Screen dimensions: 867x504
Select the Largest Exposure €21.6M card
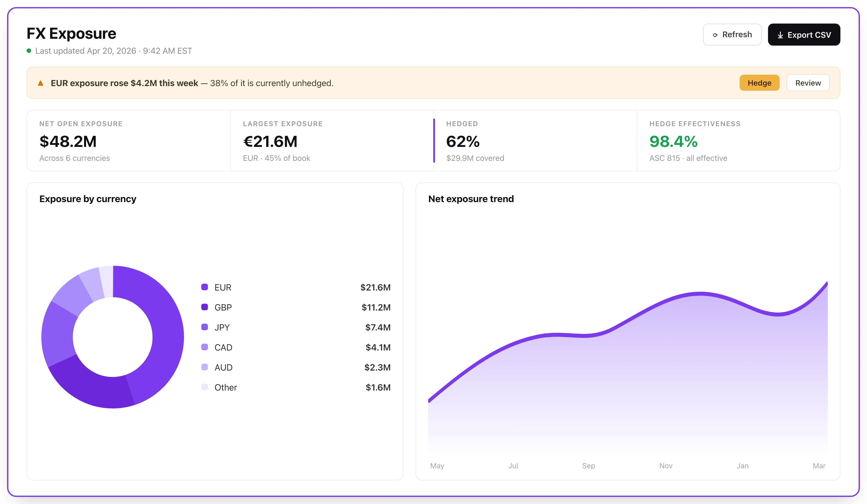[x=332, y=141]
